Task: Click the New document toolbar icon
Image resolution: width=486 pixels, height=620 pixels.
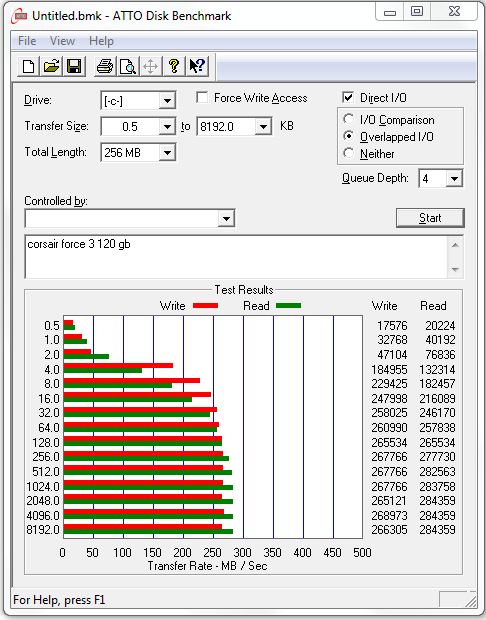Action: 28,66
